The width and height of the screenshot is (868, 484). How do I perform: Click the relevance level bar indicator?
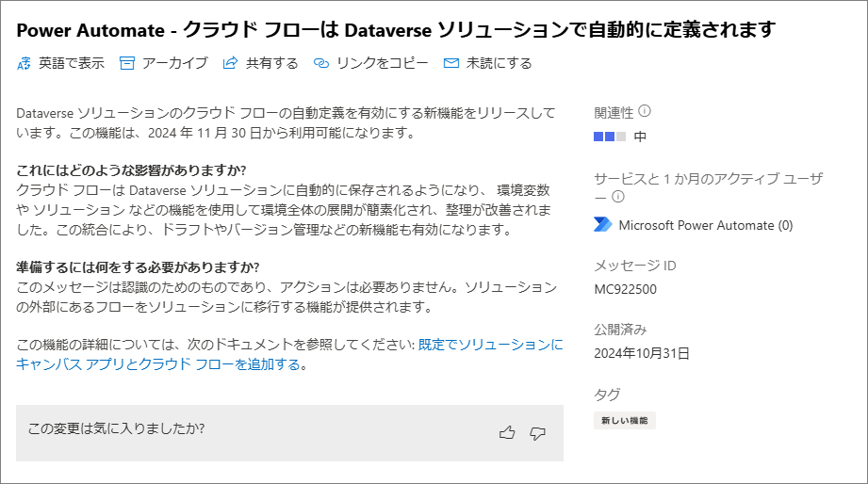[x=610, y=137]
